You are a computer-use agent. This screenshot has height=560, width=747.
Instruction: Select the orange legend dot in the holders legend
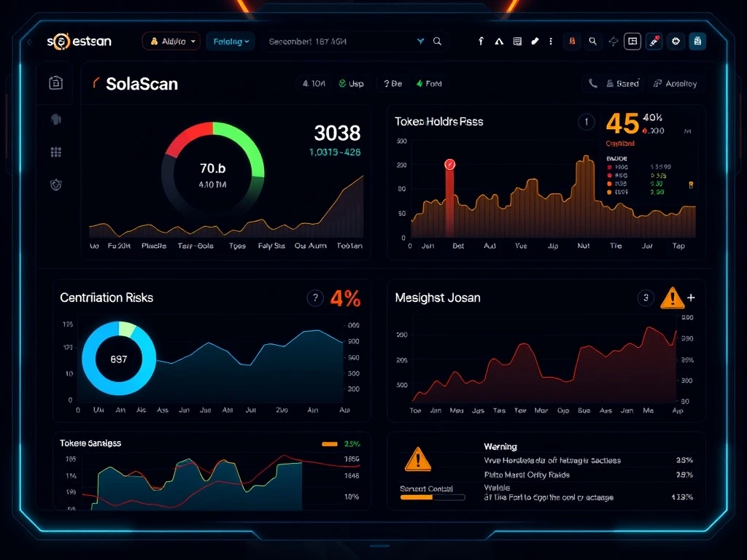click(x=609, y=192)
